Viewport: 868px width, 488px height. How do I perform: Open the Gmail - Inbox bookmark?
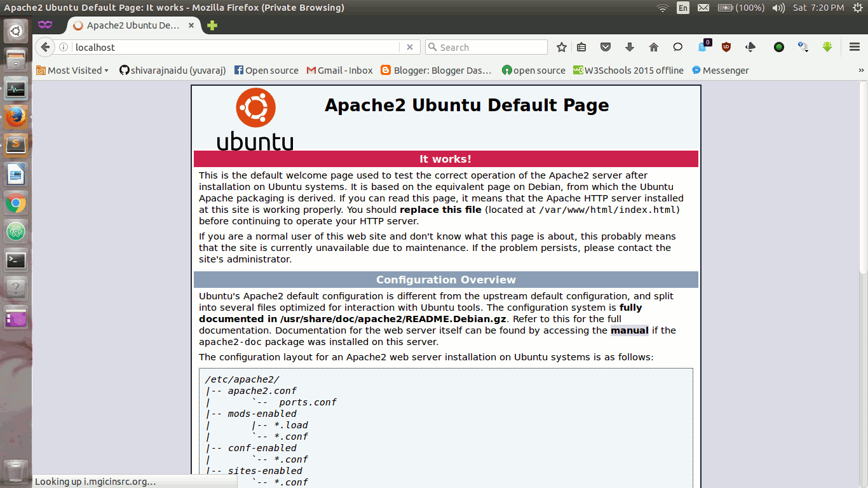coord(339,71)
